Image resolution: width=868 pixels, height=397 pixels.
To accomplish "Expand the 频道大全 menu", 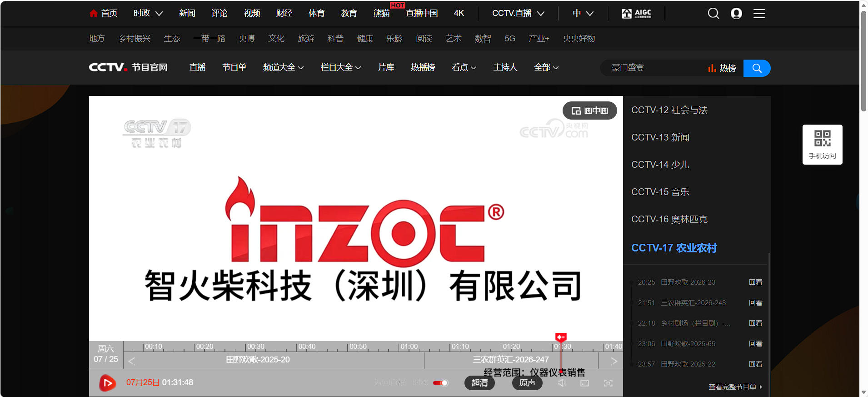I will [283, 67].
